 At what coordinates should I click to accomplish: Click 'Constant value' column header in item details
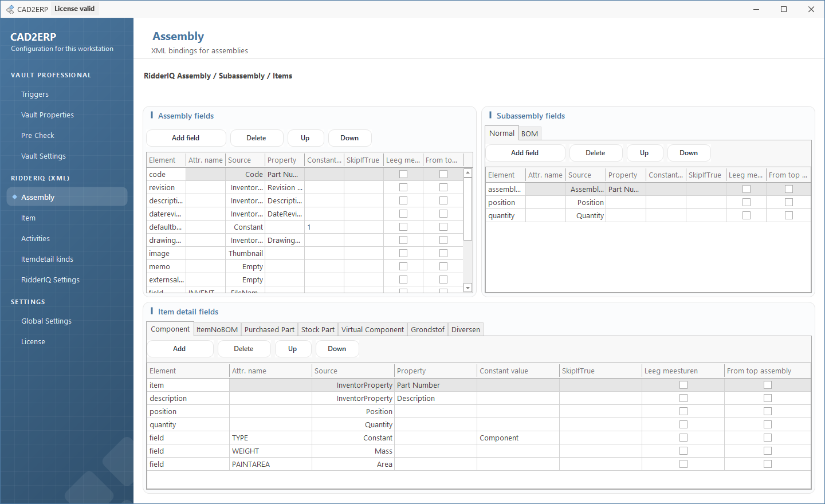[x=518, y=371]
